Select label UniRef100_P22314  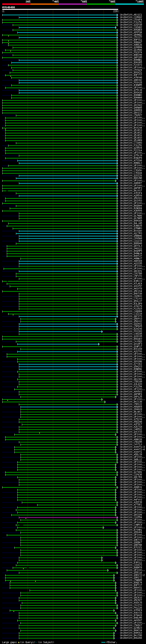point(131,150)
